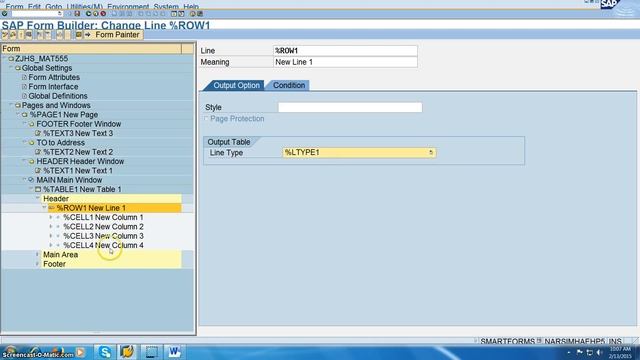Select MAIN Main Window node
640x360 pixels.
click(x=69, y=180)
